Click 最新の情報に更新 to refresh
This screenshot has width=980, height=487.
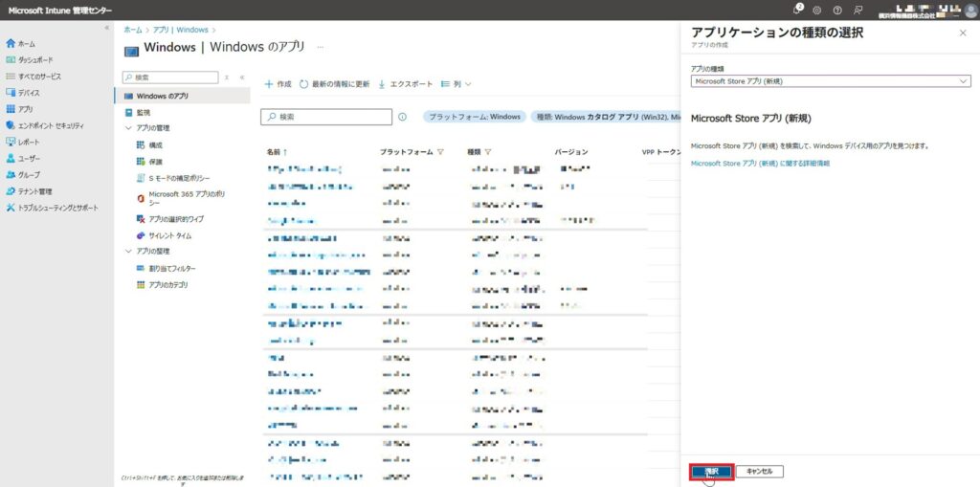(334, 84)
